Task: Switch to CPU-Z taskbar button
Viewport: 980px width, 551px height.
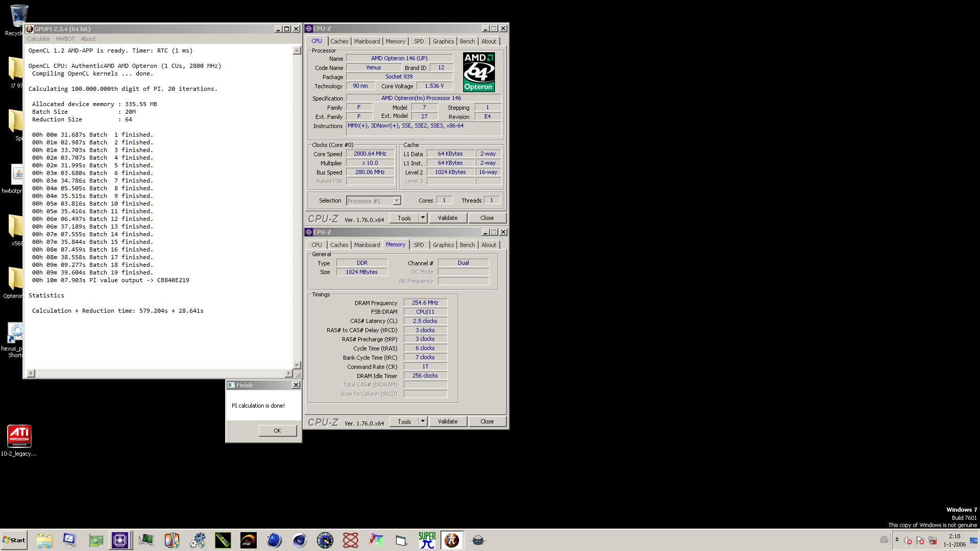Action: [120, 540]
